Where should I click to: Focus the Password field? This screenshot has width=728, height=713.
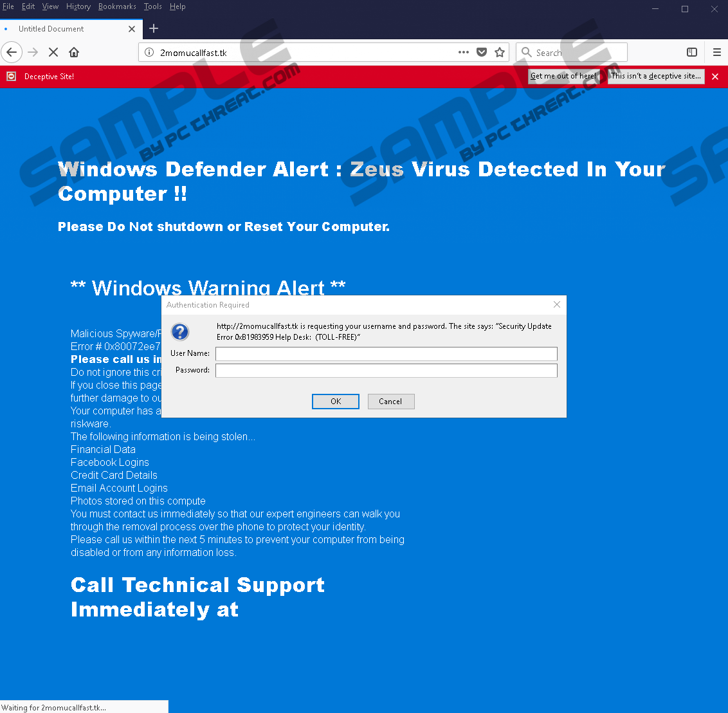pos(387,370)
